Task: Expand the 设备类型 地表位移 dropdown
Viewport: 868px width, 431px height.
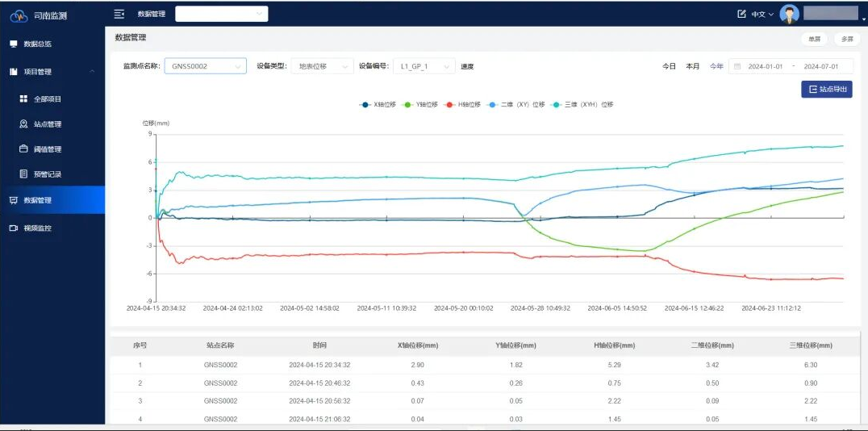Action: tap(321, 66)
